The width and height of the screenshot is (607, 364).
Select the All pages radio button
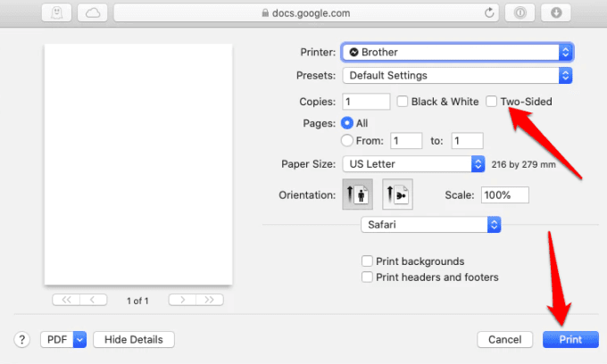tap(347, 123)
